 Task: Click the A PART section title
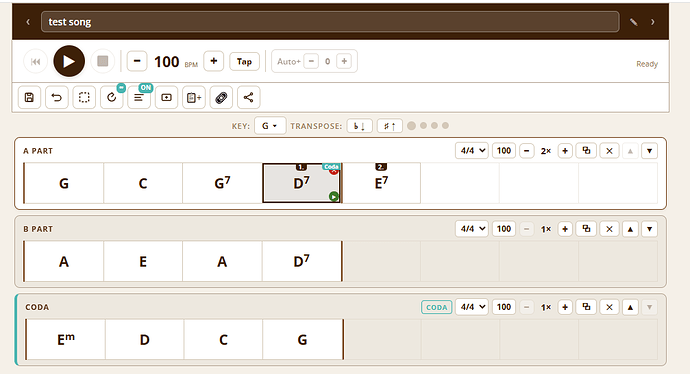[x=38, y=151]
